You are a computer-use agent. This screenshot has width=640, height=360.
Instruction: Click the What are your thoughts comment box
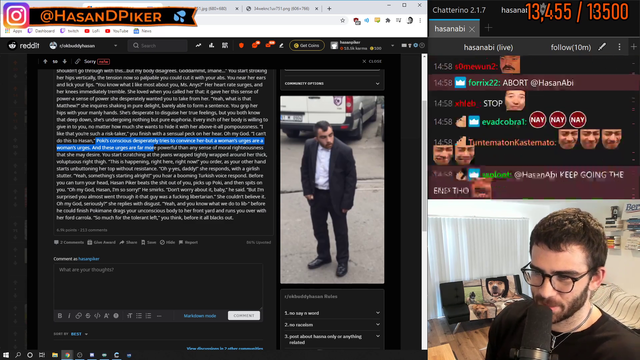pos(158,286)
